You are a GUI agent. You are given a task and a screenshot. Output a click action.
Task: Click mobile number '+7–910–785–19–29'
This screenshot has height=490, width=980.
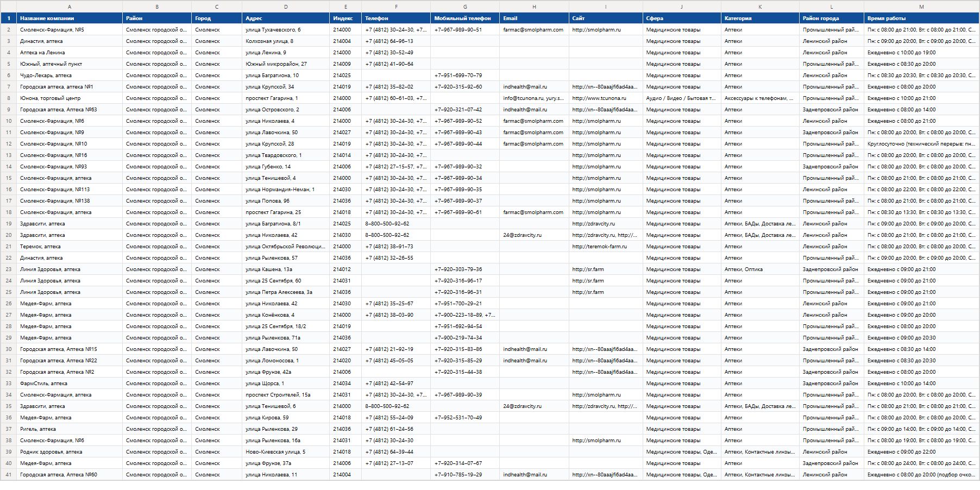pos(465,475)
